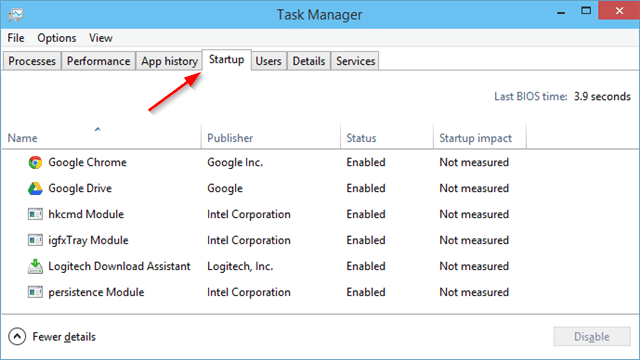Open the View menu
640x360 pixels.
coord(101,38)
